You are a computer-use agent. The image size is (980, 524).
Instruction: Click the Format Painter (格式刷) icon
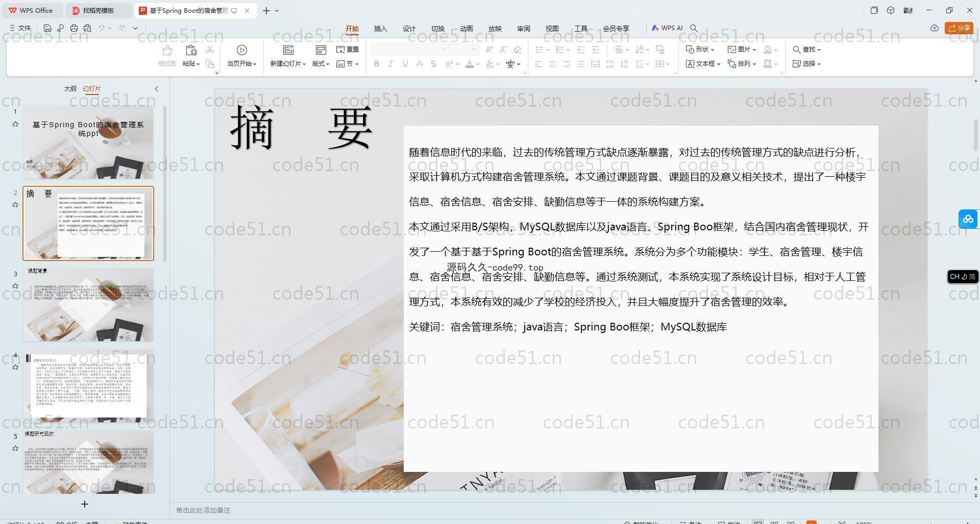[x=167, y=50]
